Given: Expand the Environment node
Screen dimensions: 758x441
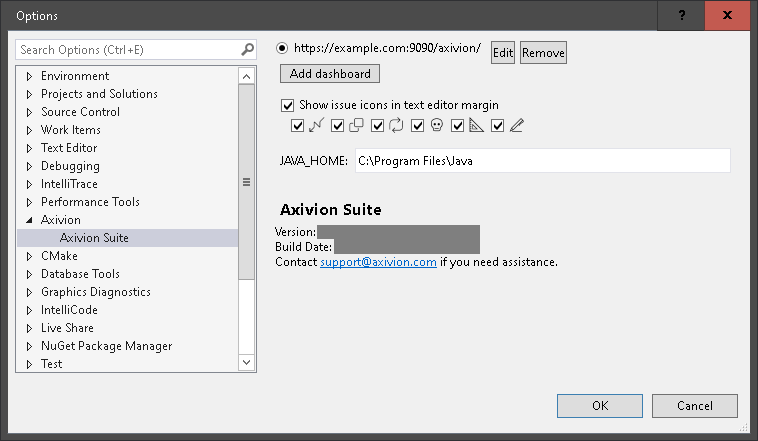Looking at the screenshot, I should pyautogui.click(x=29, y=76).
